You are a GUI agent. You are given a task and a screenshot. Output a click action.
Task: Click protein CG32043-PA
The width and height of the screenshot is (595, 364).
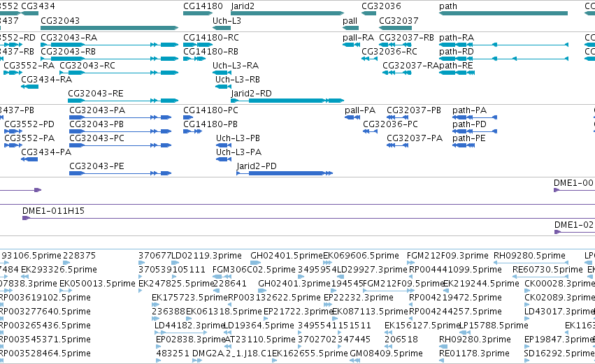pos(97,110)
